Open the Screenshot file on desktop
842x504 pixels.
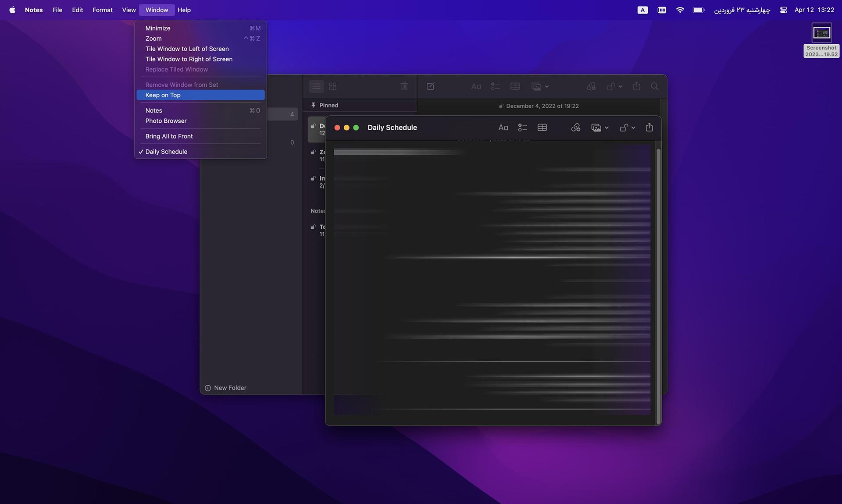point(821,40)
